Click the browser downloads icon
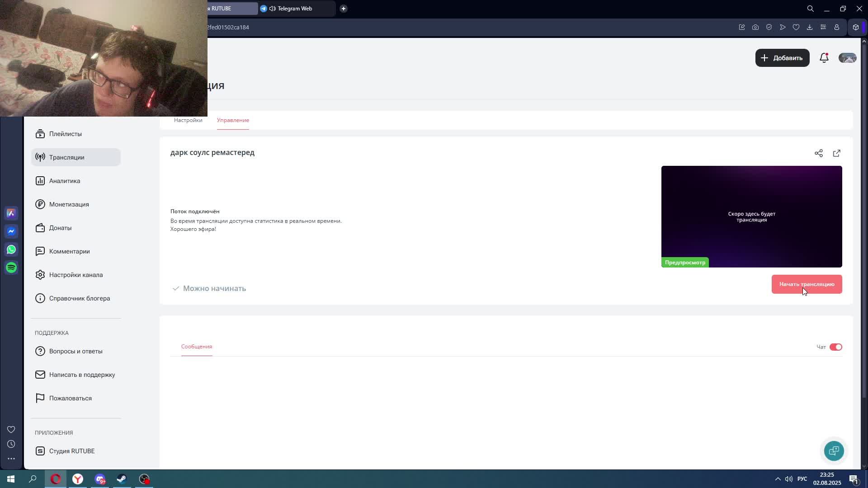Screen dimensions: 868x488 click(809, 27)
